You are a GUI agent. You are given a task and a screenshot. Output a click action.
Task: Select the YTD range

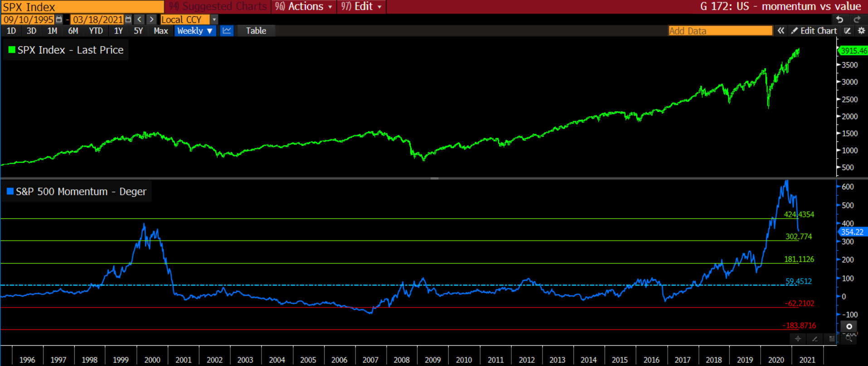(96, 31)
